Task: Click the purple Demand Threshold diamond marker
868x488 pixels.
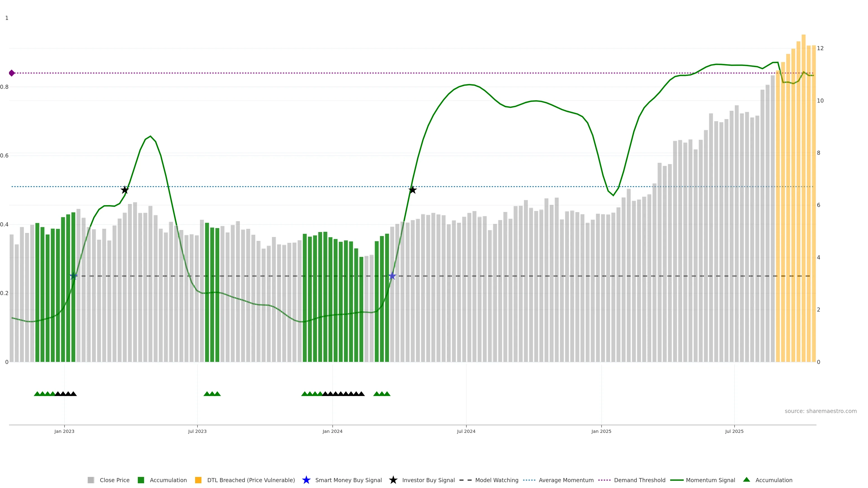Action: pos(12,73)
